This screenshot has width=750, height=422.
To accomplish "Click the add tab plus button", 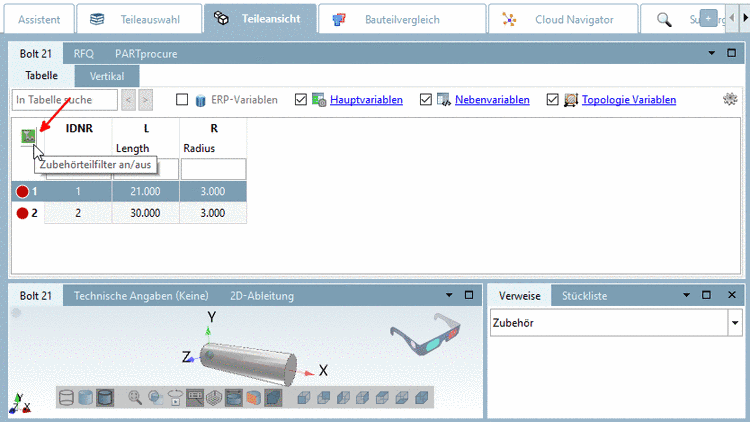I will point(708,19).
